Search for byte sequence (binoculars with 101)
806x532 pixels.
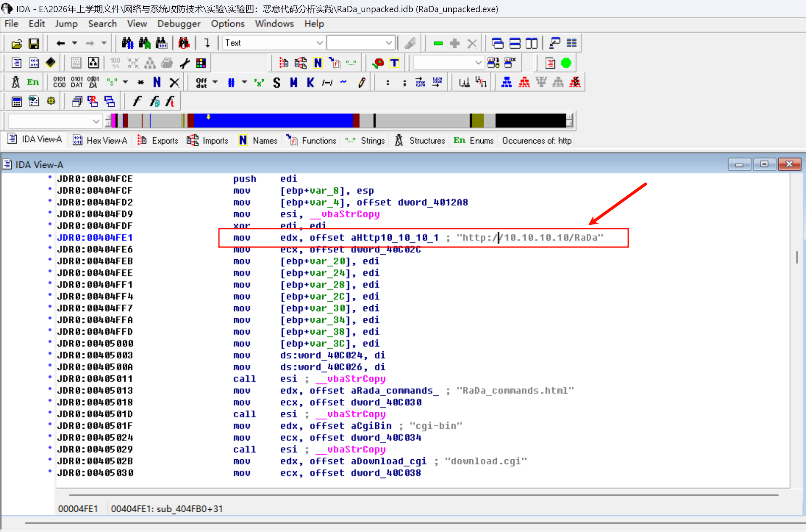tap(161, 43)
